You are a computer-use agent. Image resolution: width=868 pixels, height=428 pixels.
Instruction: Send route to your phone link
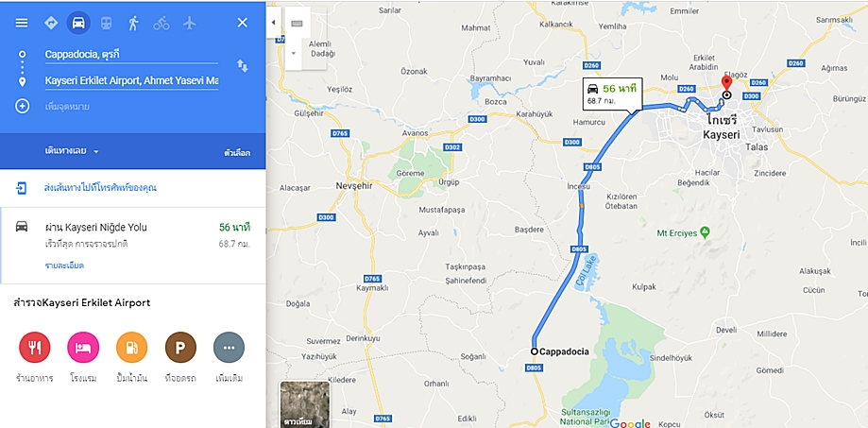tap(100, 188)
